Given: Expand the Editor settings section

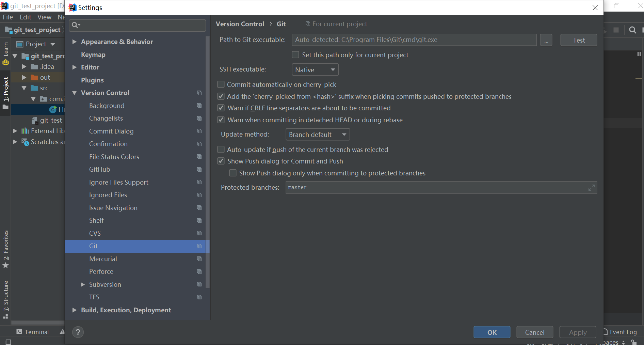Looking at the screenshot, I should click(x=74, y=67).
